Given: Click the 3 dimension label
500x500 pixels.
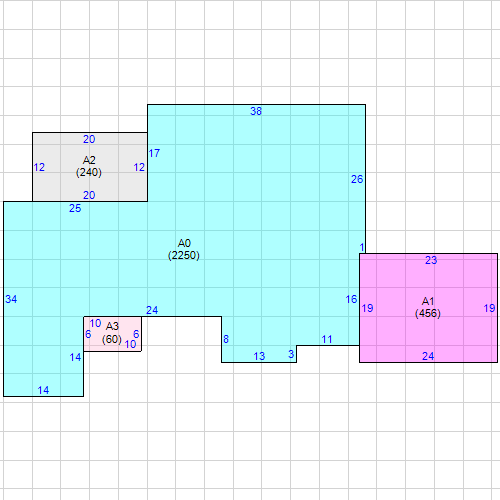Looking at the screenshot, I should [291, 354].
